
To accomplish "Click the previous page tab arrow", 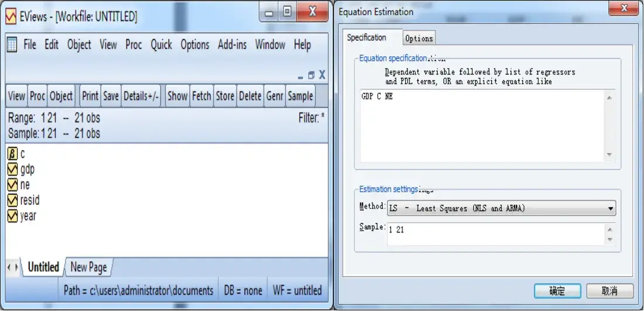I will pyautogui.click(x=9, y=268).
